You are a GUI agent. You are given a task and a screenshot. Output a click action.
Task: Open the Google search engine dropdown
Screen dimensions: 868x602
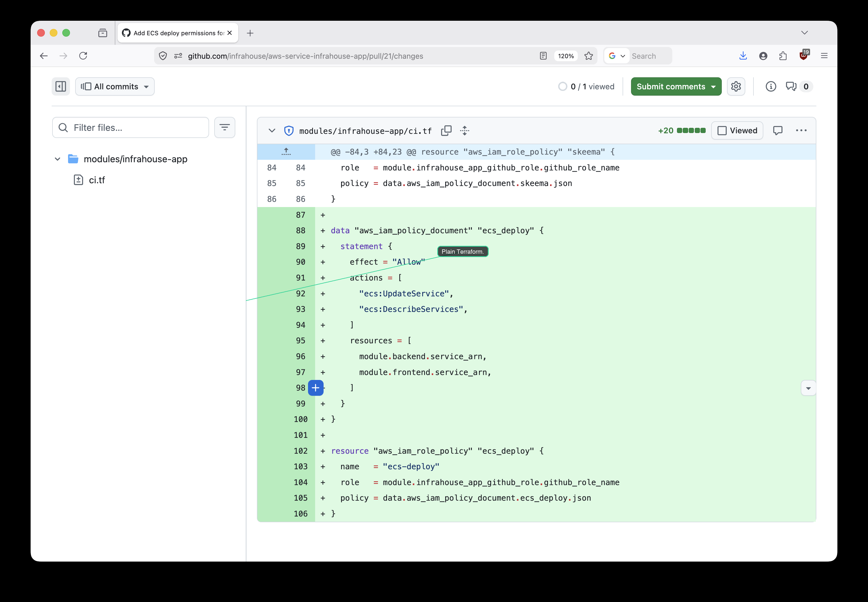pyautogui.click(x=617, y=56)
